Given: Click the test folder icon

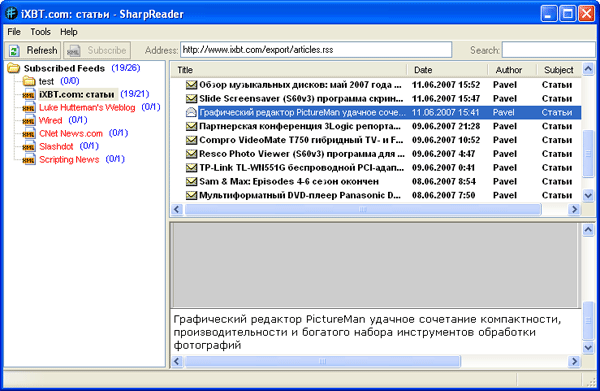Looking at the screenshot, I should click(29, 81).
